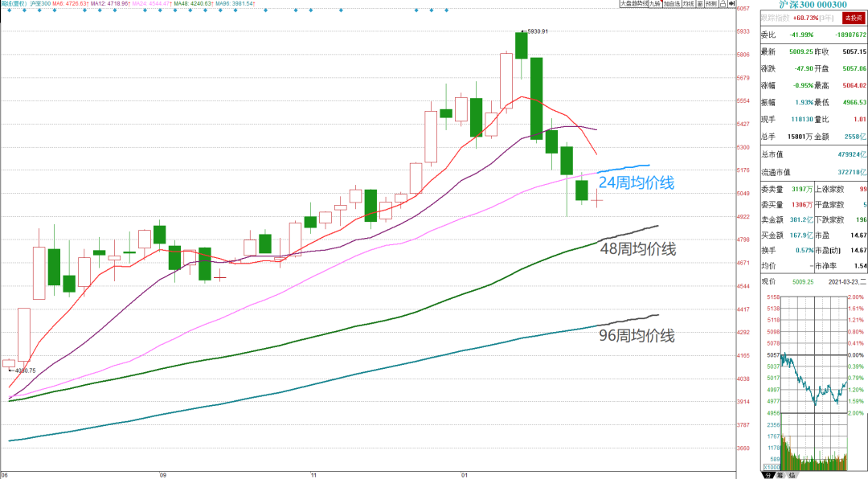
Task: Select the 筹 tab under the intraday chart
Action: coord(780,475)
